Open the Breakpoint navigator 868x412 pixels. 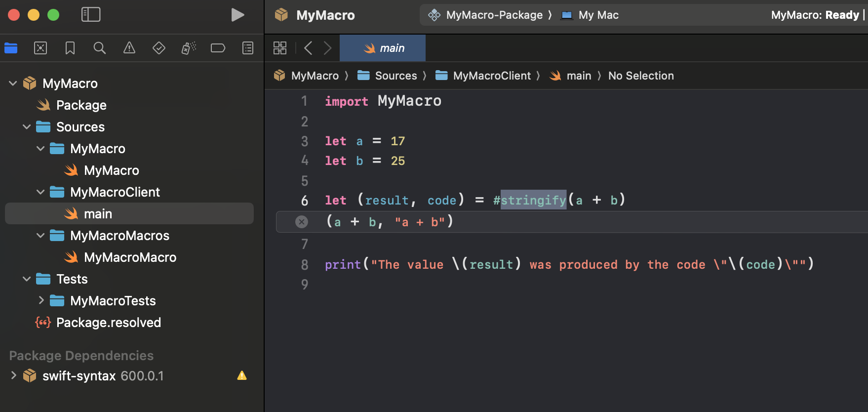[x=218, y=48]
